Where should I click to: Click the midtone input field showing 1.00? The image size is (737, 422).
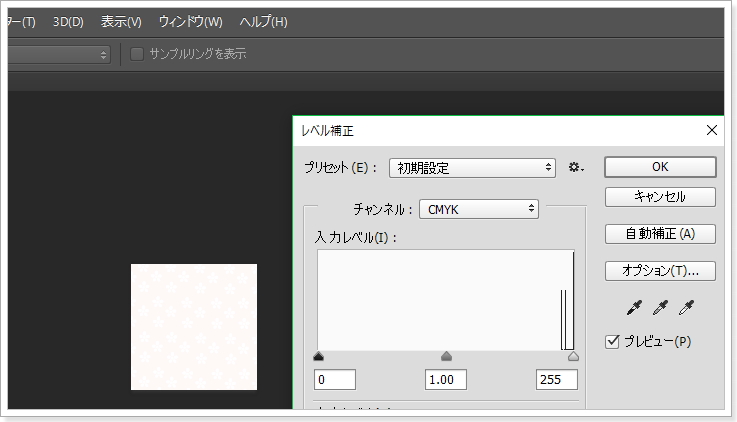446,380
